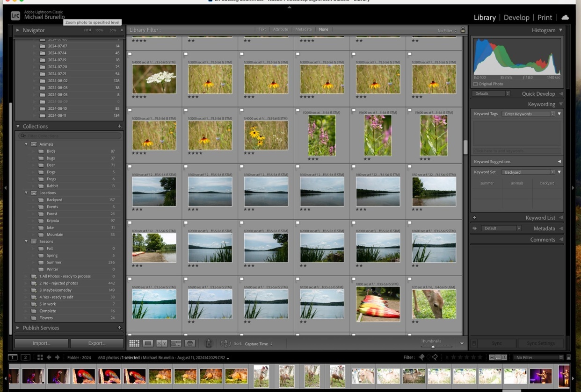
Task: Expand Quick Develop panel
Action: click(561, 94)
